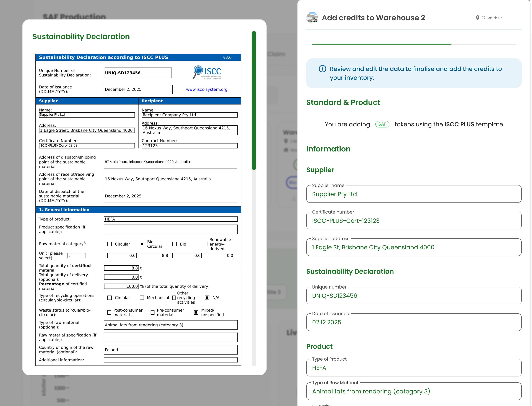Screen dimensions: 532x406
Task: Click the Supplier name input field
Action: pyautogui.click(x=414, y=194)
